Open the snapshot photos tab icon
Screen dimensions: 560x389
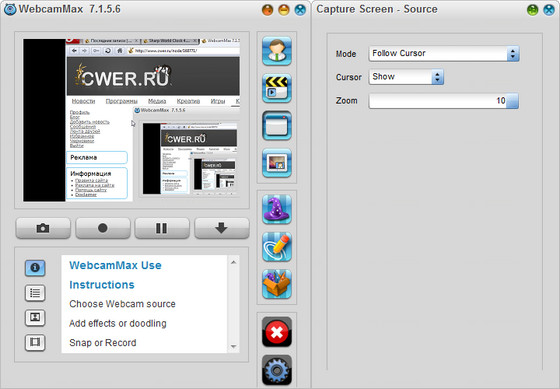(35, 318)
